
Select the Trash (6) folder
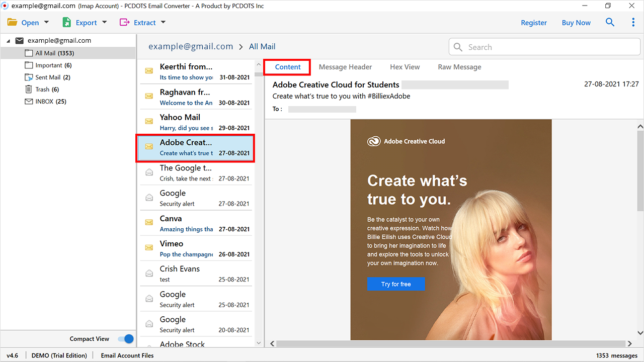click(68, 89)
